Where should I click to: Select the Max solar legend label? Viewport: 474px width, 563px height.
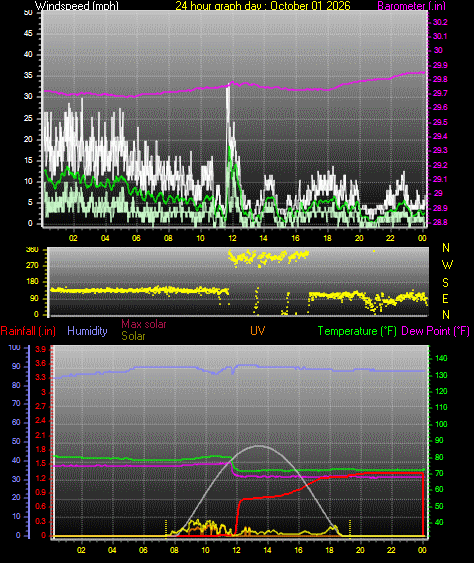tap(144, 324)
